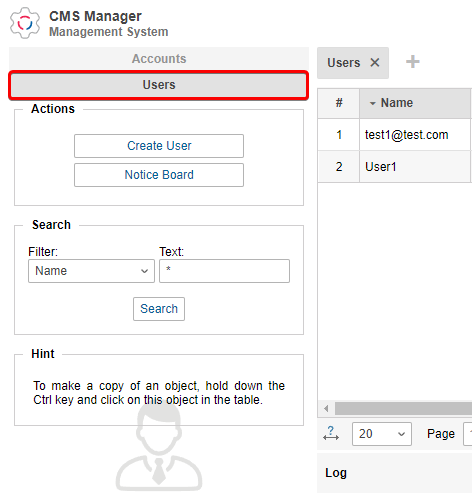Select the User1 table row
The height and width of the screenshot is (493, 472).
click(395, 166)
